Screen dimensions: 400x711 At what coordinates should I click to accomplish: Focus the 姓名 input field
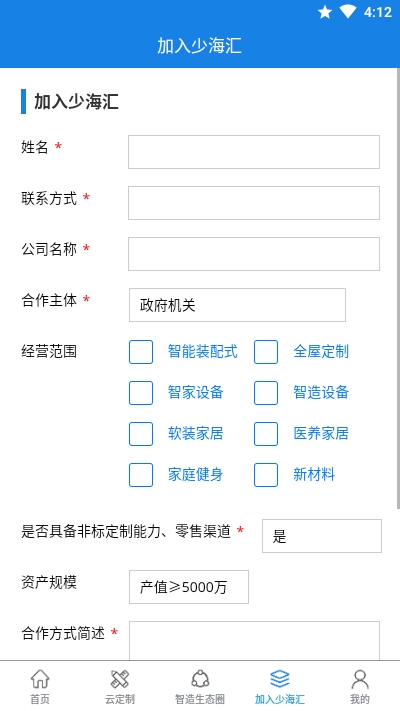[x=254, y=152]
